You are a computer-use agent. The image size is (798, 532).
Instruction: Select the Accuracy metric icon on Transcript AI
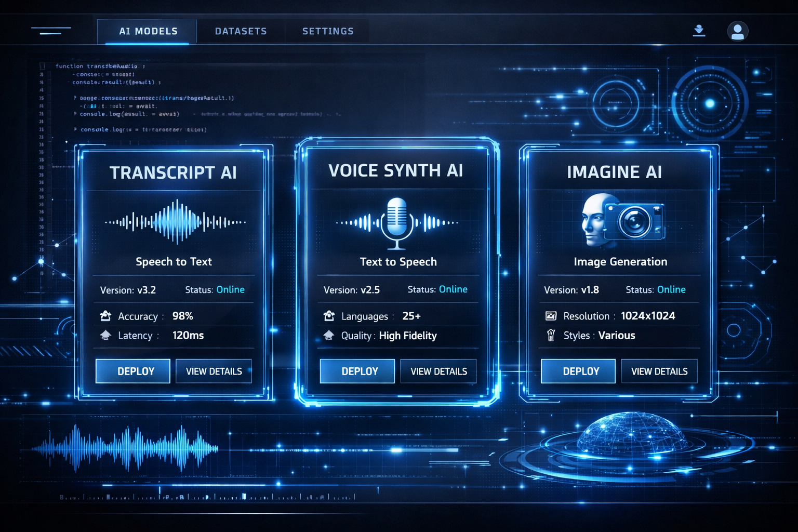point(105,315)
